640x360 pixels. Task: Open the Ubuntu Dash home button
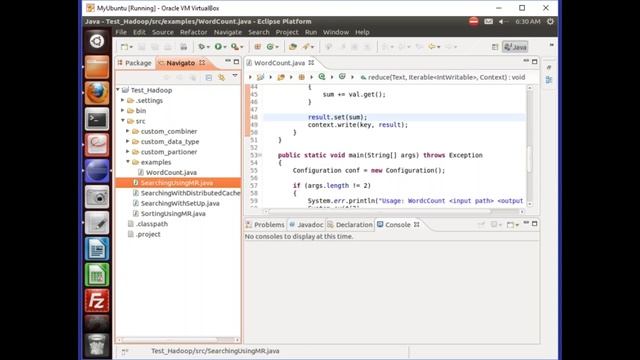(x=97, y=41)
